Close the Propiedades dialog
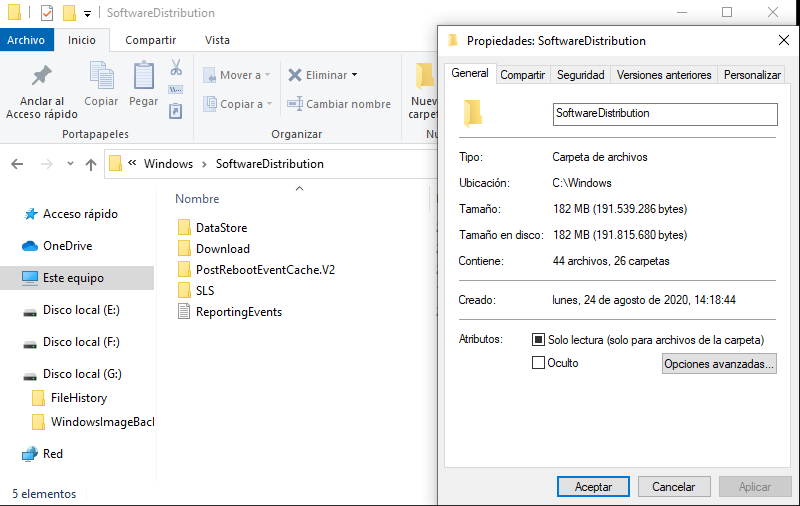The height and width of the screenshot is (506, 800). 784,40
